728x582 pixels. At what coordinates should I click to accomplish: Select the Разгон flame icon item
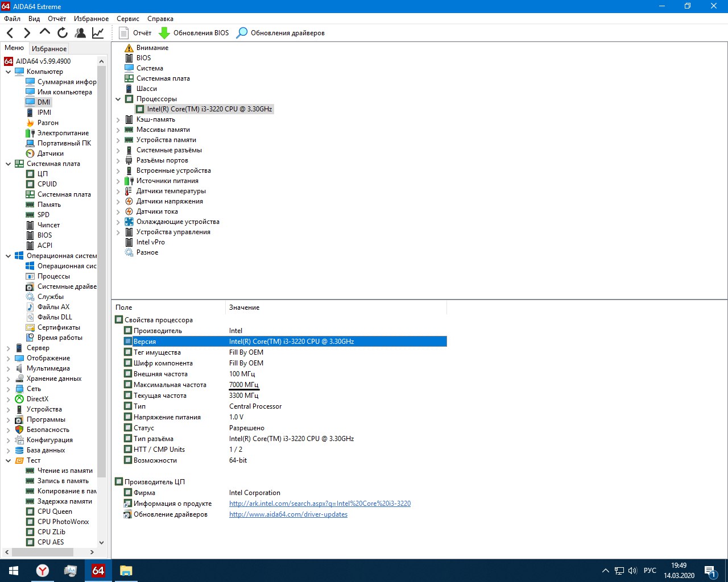[x=43, y=123]
